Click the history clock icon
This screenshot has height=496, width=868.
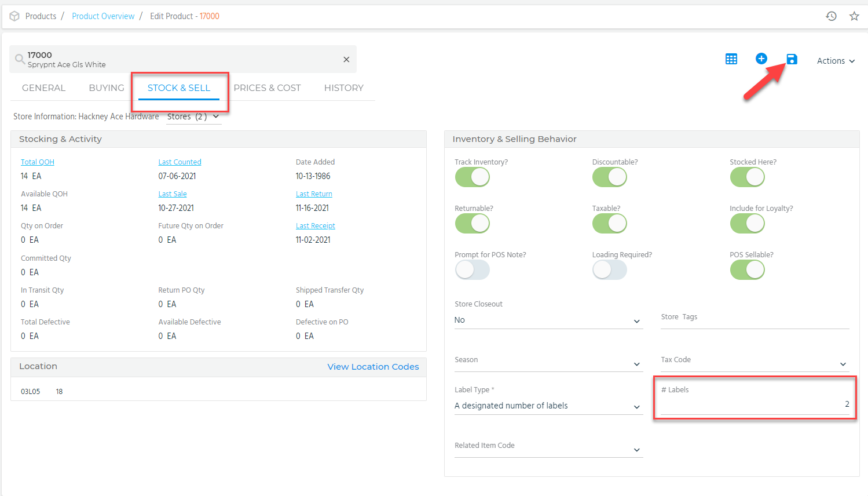pos(831,16)
